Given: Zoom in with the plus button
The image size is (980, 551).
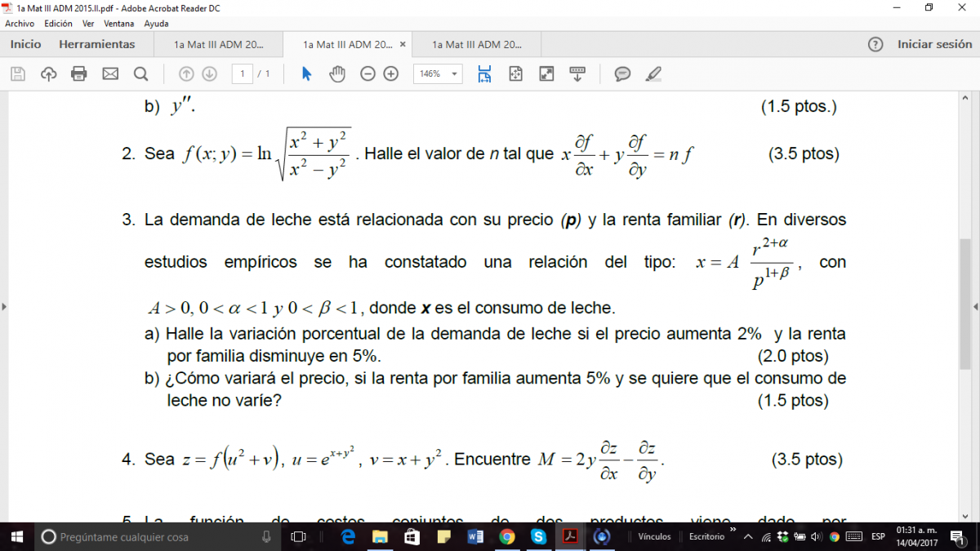Looking at the screenshot, I should point(391,74).
